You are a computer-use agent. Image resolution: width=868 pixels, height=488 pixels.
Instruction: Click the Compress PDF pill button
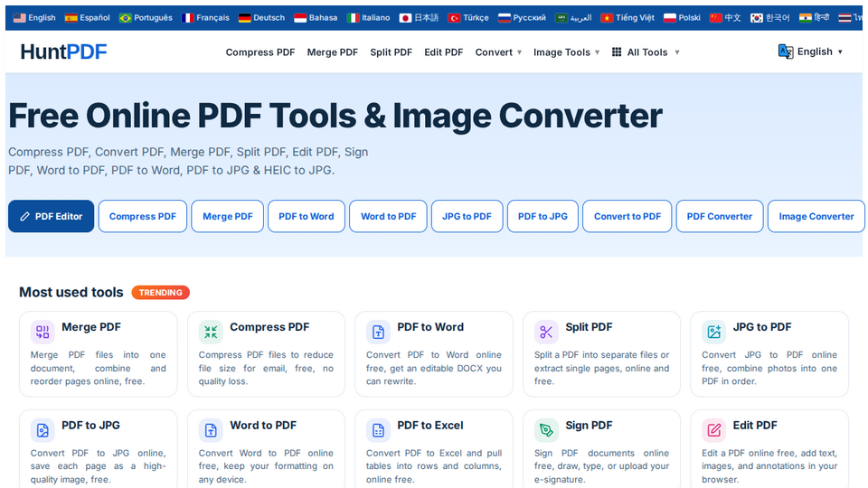pos(143,216)
